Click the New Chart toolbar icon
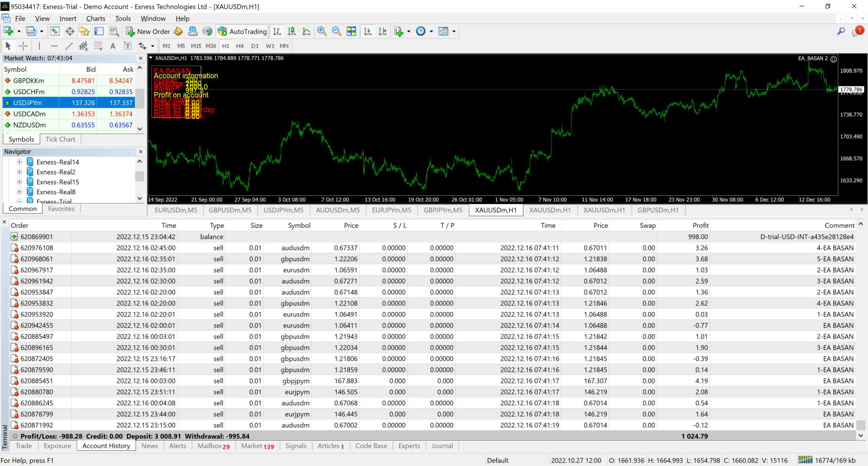 (x=8, y=31)
